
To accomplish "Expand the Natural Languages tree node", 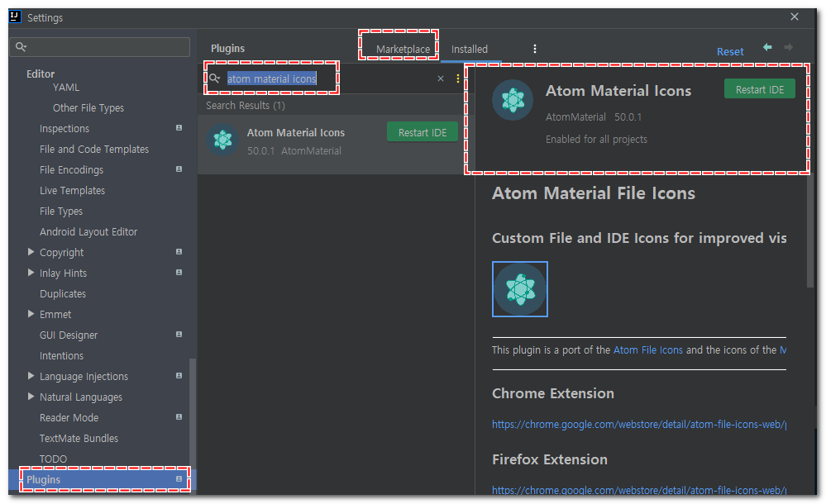I will tap(31, 397).
